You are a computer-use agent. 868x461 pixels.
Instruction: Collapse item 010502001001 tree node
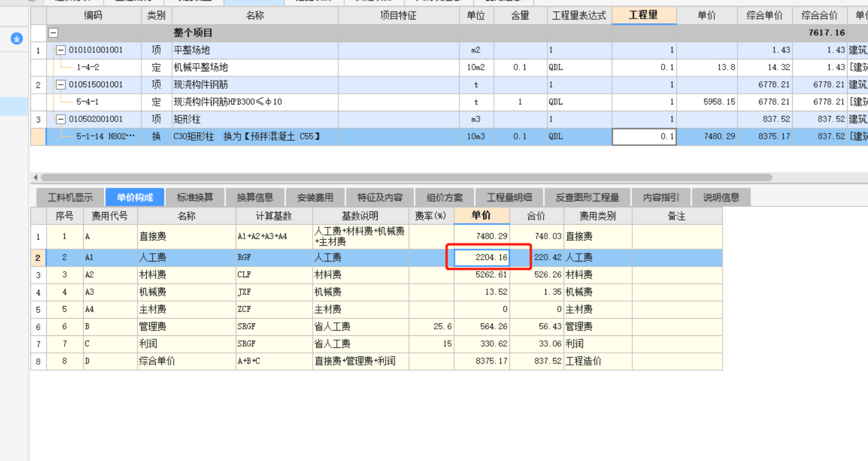tap(61, 119)
